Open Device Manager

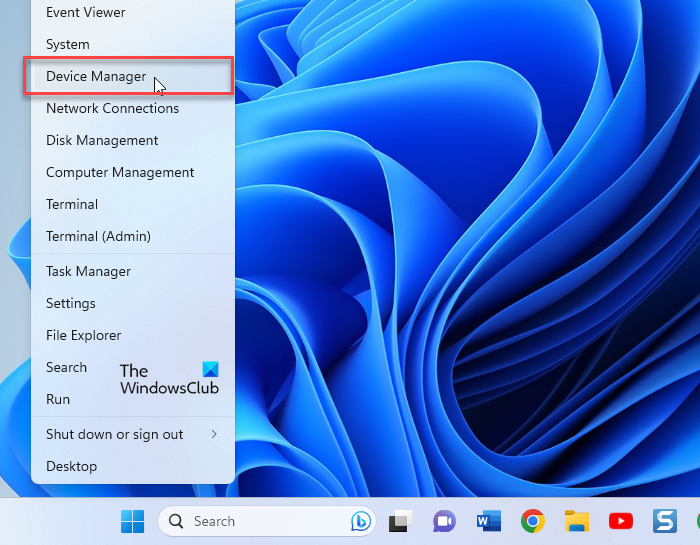pos(133,76)
